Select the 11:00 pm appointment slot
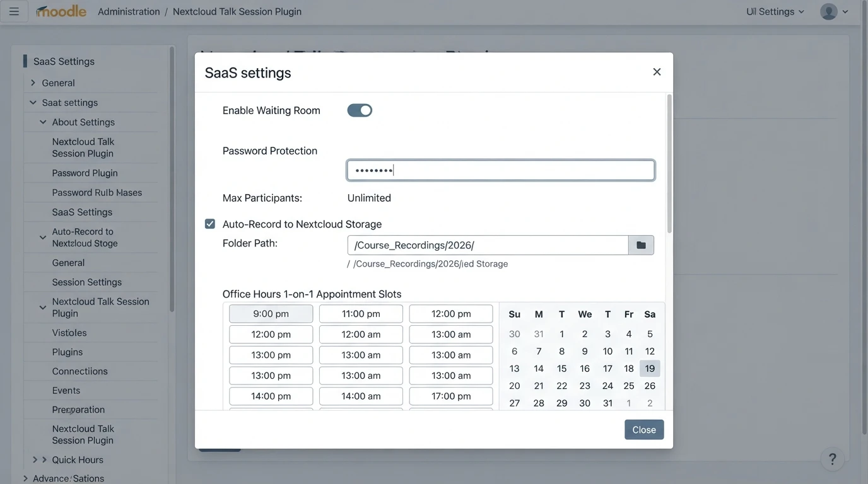 [x=361, y=314]
